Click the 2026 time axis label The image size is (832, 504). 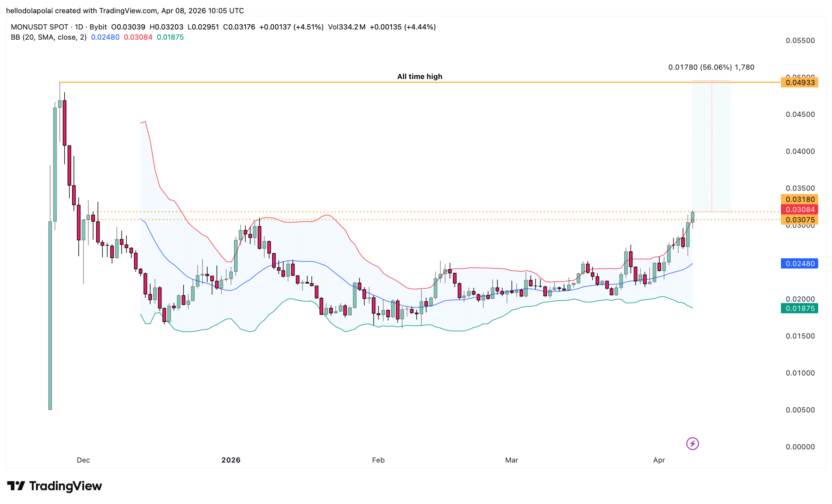pos(231,460)
